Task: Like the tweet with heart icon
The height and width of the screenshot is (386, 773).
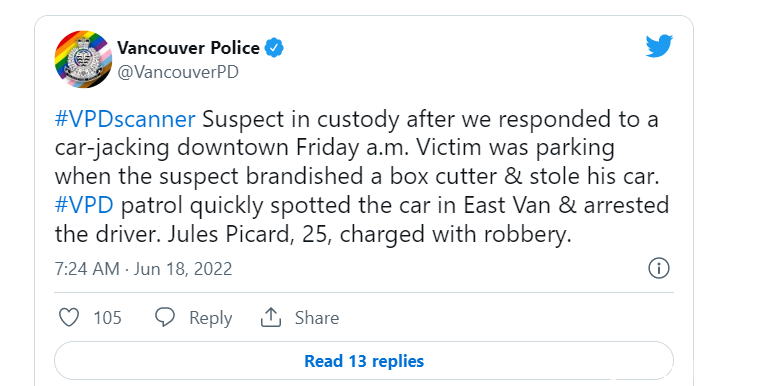Action: 69,317
